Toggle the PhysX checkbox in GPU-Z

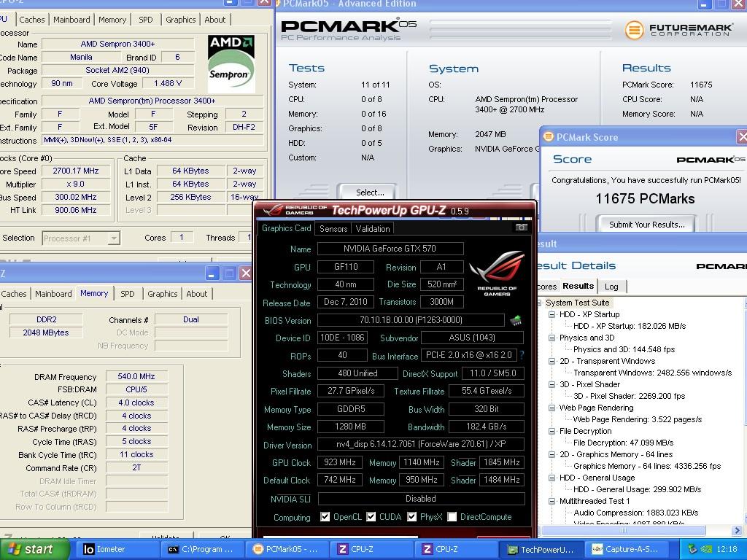[412, 517]
